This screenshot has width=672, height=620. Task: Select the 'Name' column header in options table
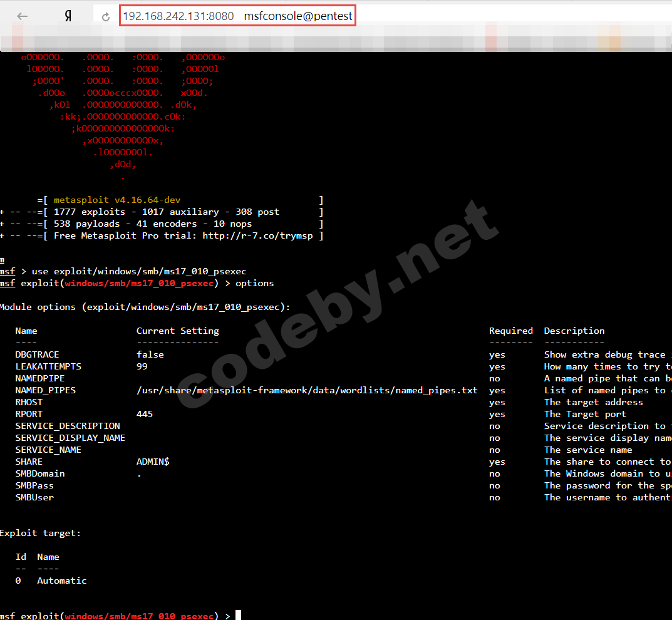(26, 331)
